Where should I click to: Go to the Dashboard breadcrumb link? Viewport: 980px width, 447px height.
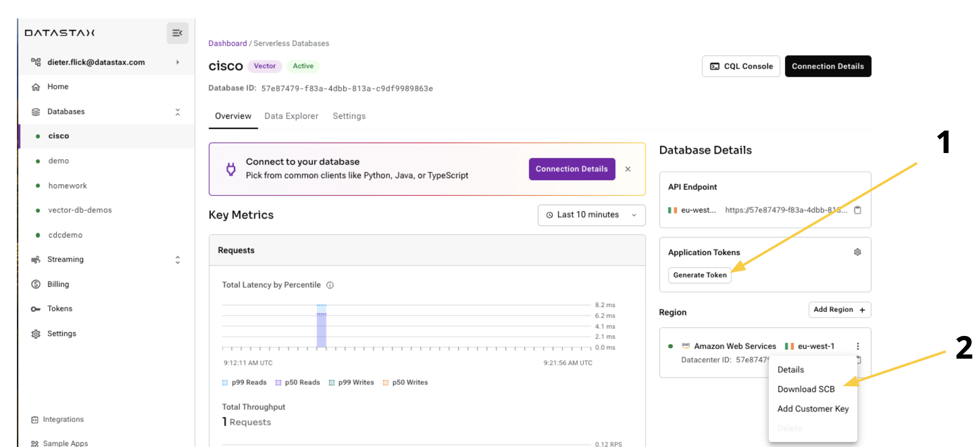coord(227,43)
